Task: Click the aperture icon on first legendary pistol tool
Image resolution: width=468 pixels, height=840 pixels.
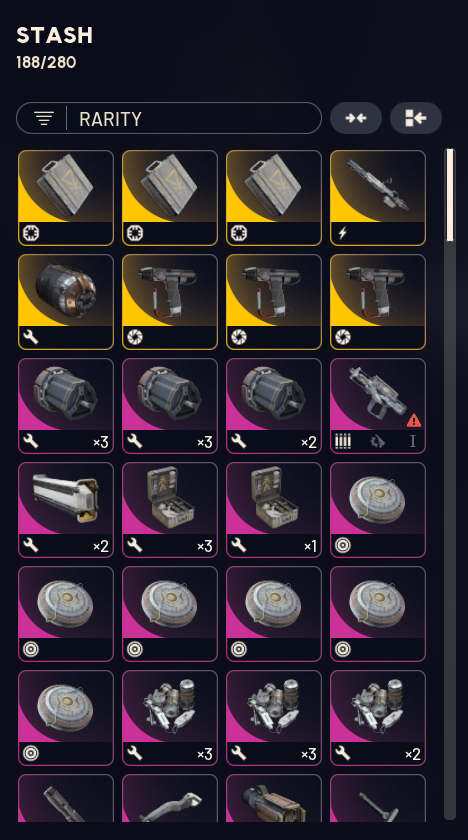Action: click(x=135, y=338)
